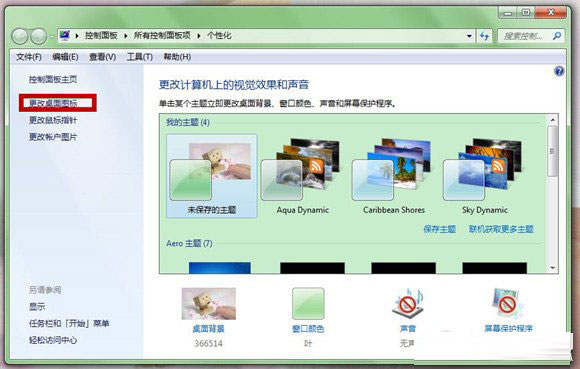Screen dimensions: 580x369
Task: Click the computer icon in address bar
Action: (x=65, y=35)
